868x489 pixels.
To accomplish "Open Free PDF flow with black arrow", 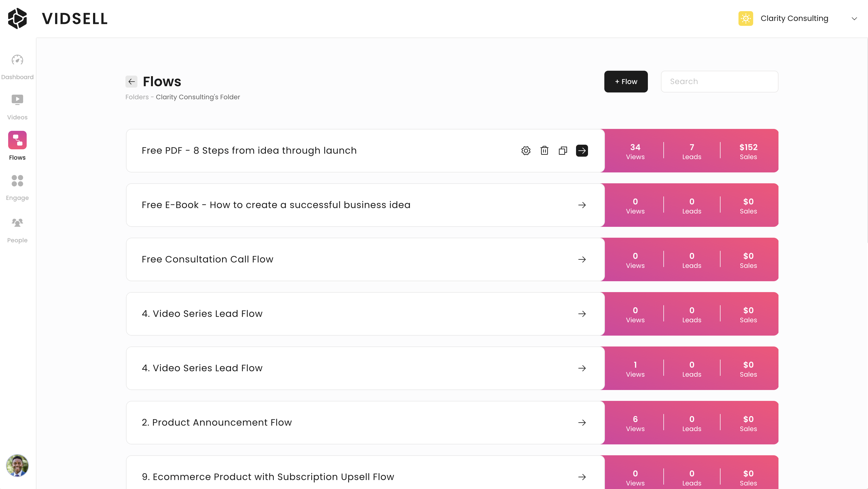I will click(582, 151).
